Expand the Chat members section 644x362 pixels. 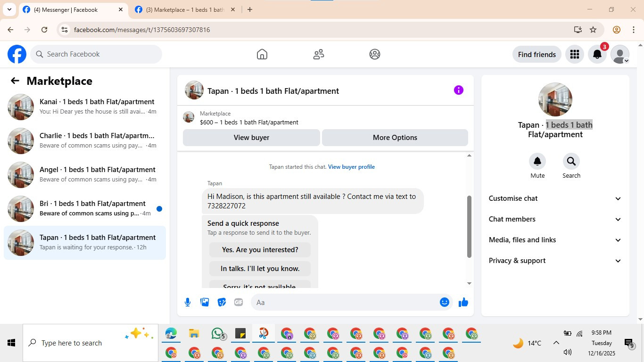[x=555, y=219]
